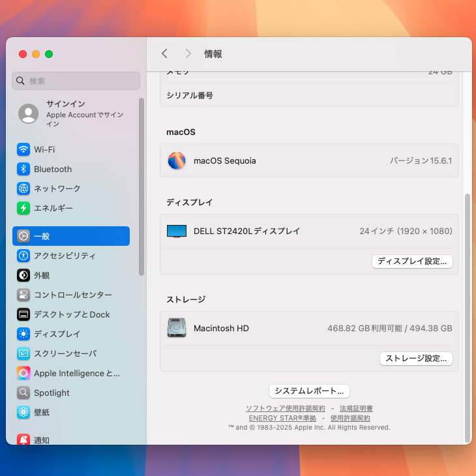The image size is (476, 476).
Task: Open ENERGY STAR®準拠 link
Action: point(282,418)
